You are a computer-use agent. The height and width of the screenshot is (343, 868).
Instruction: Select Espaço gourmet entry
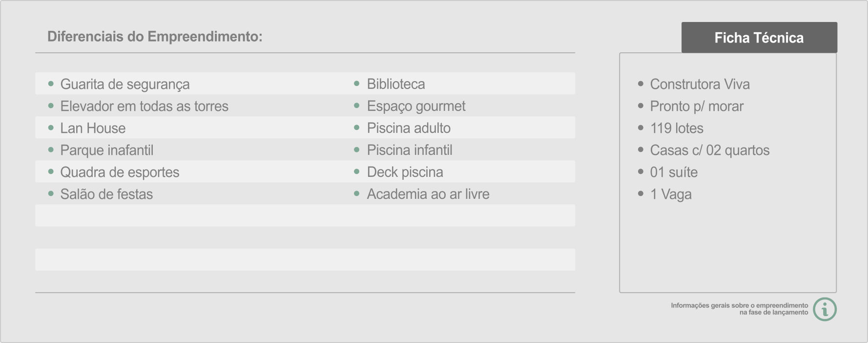point(416,106)
